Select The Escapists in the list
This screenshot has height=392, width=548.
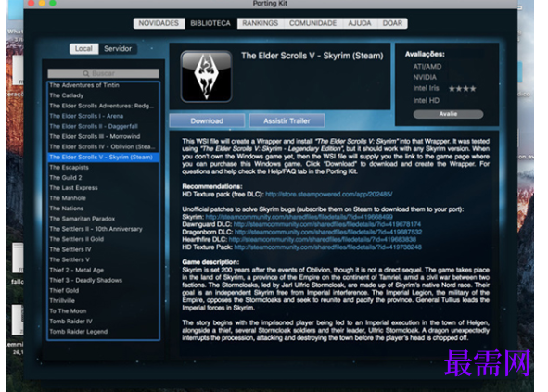[x=104, y=168]
